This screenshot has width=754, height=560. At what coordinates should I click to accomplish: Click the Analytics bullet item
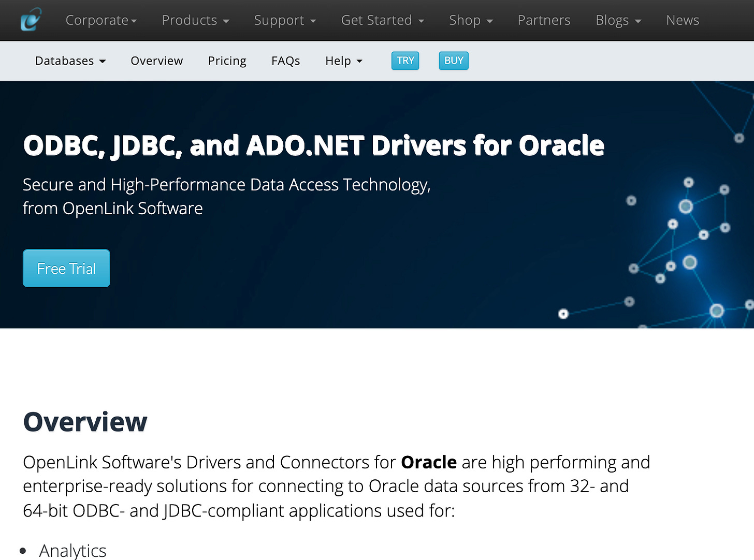[x=72, y=551]
